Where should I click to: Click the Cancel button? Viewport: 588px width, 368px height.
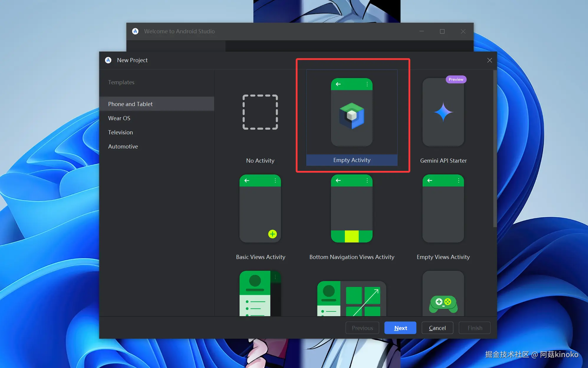[x=437, y=328]
